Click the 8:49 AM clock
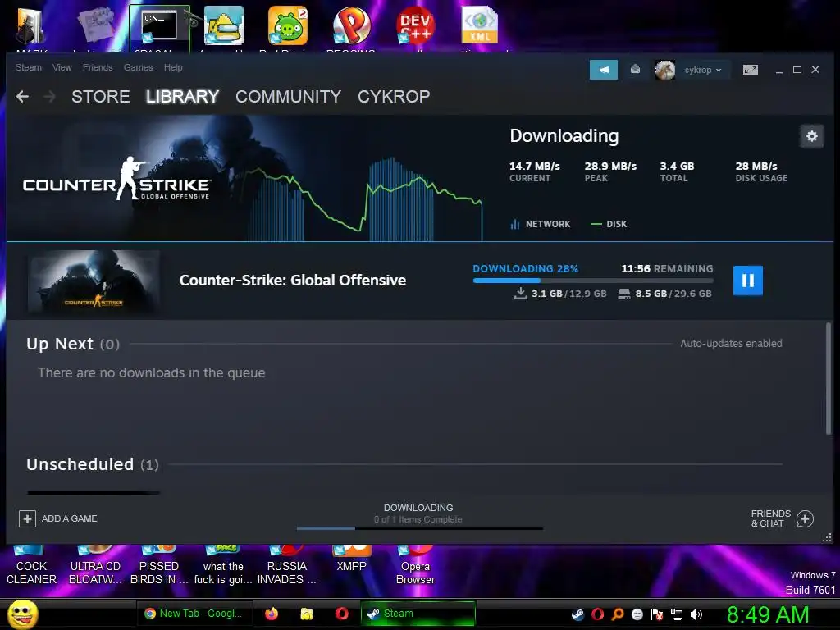The height and width of the screenshot is (630, 840). coord(767,614)
